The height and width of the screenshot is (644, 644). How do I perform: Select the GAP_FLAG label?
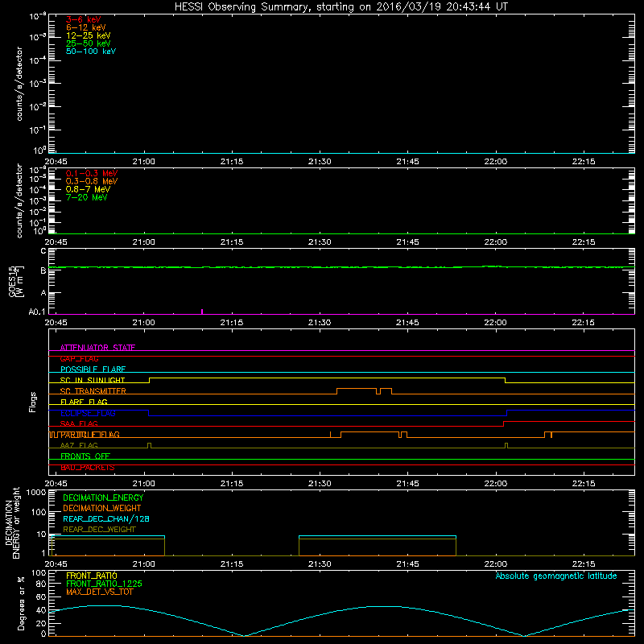[79, 358]
